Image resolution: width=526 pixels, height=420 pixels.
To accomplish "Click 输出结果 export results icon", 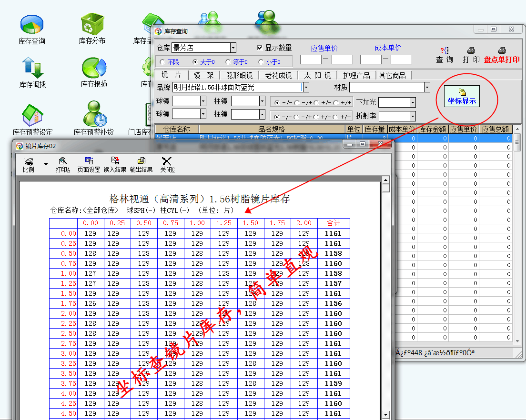I will tap(141, 164).
